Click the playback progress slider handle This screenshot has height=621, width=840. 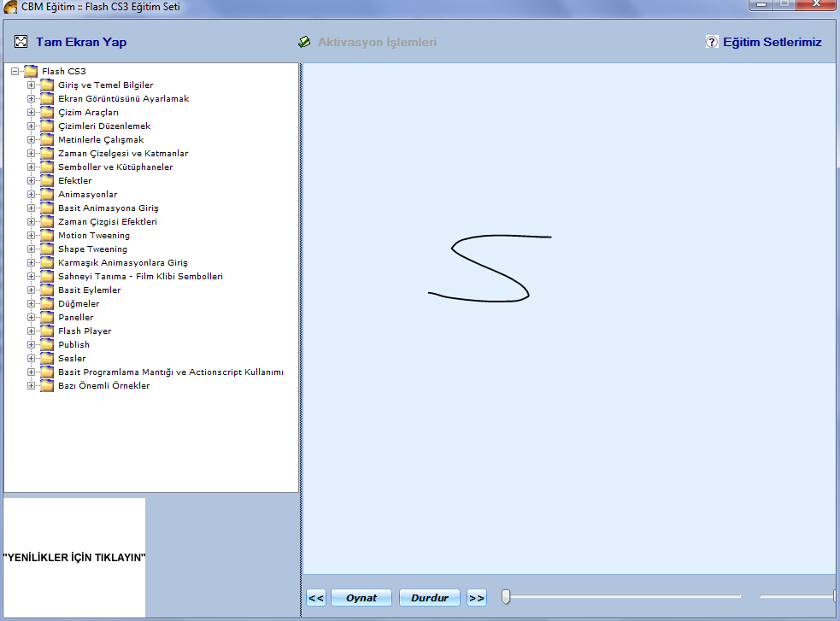(x=506, y=597)
